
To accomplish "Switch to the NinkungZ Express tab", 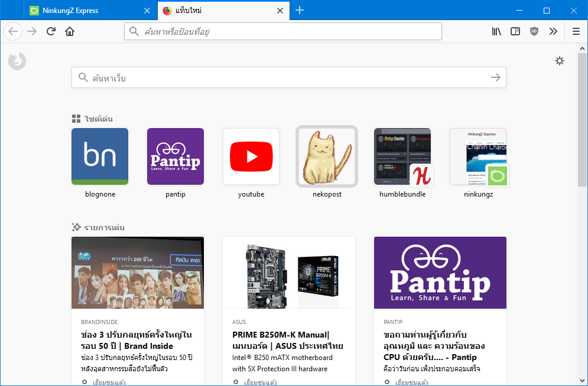I will coord(90,11).
